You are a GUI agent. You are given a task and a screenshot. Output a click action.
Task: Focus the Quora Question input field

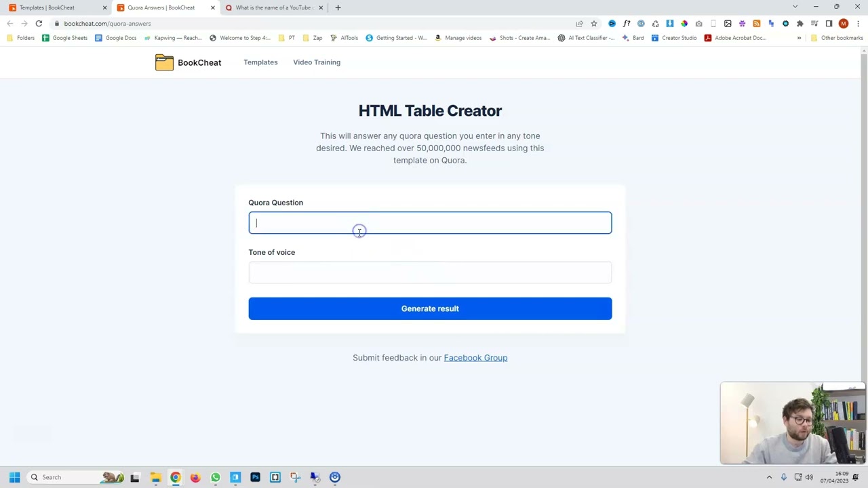tap(430, 223)
